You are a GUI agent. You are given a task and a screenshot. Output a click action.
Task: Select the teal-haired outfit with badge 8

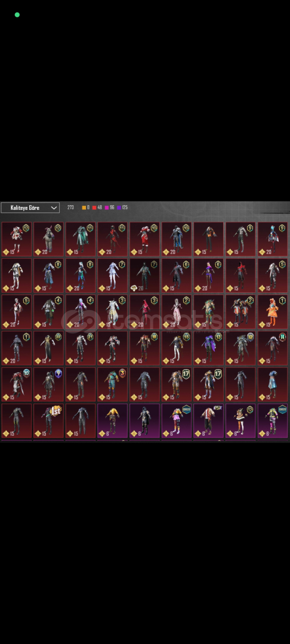81,275
